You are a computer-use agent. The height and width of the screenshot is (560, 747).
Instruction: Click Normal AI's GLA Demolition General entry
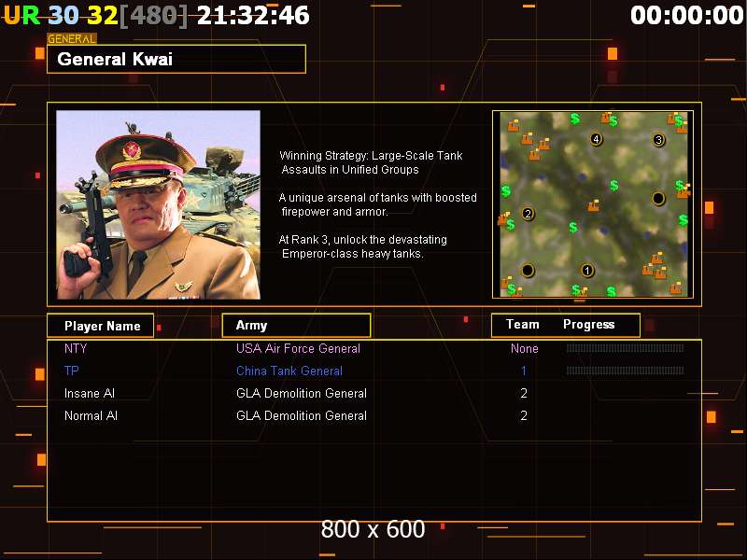pos(302,415)
